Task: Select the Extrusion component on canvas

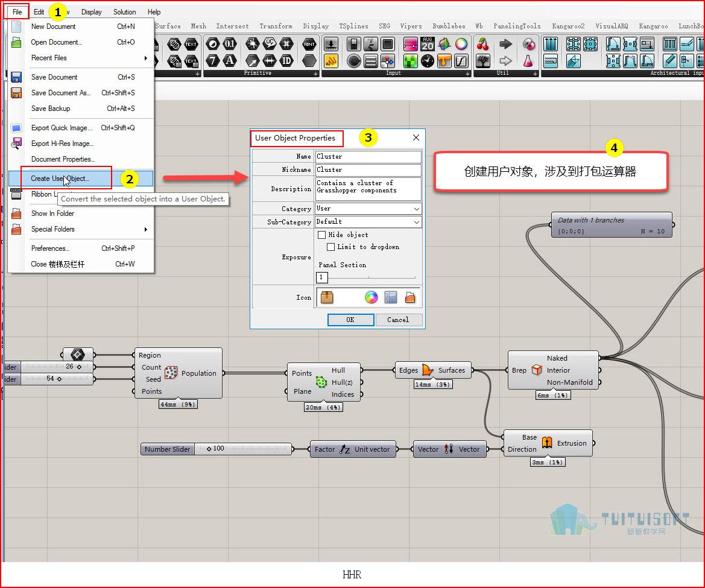Action: pos(548,443)
